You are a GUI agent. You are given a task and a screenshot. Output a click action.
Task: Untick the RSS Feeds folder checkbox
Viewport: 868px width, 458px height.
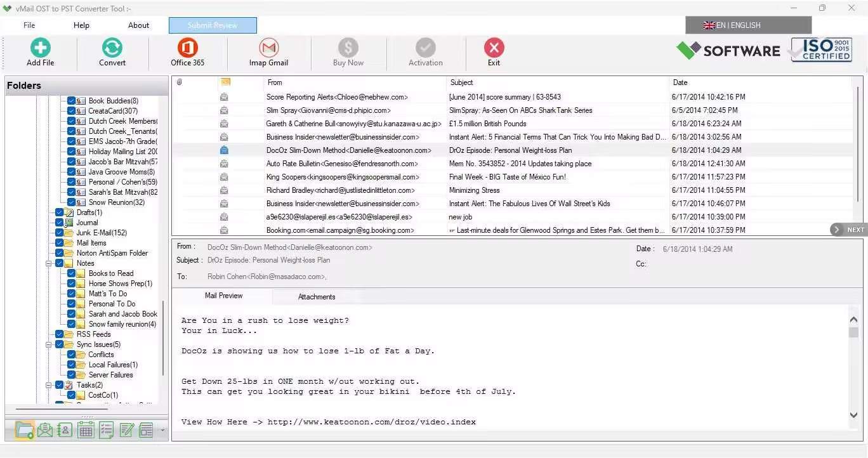60,334
